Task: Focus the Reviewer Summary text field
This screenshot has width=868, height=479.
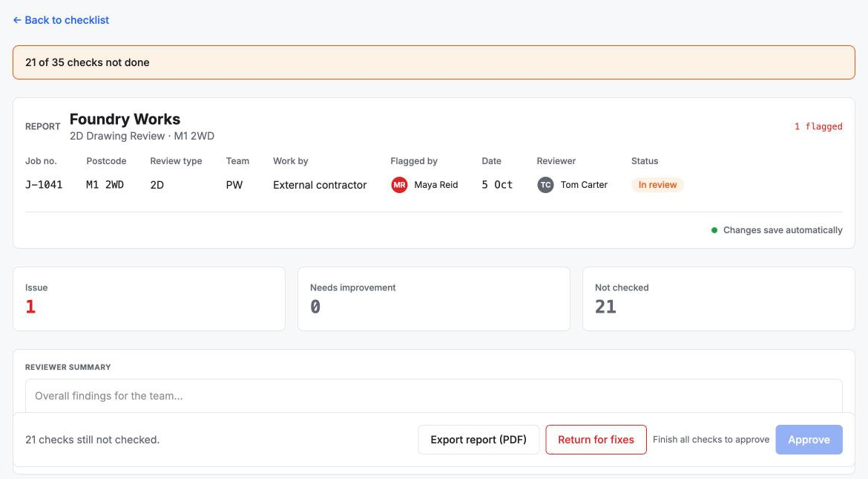Action: [433, 396]
